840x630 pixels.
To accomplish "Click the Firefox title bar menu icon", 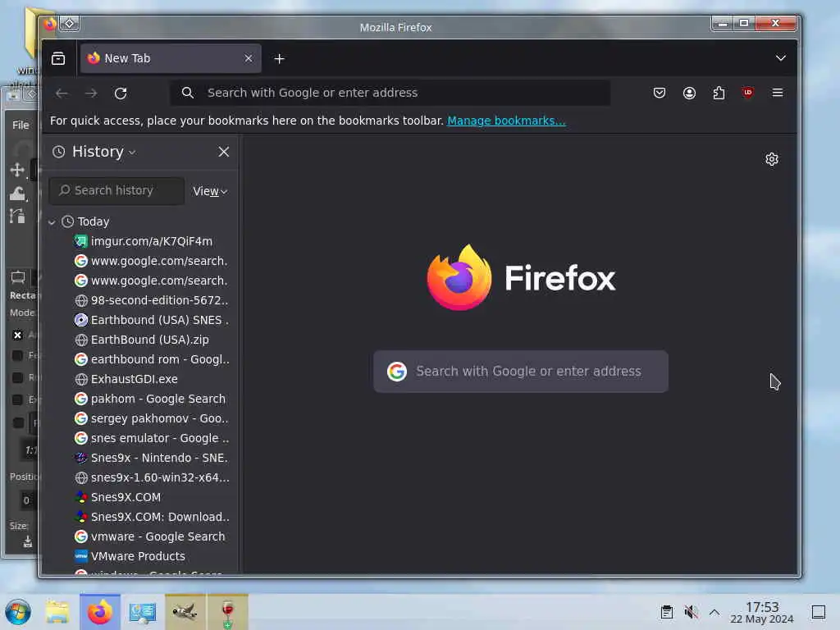I will pos(50,24).
